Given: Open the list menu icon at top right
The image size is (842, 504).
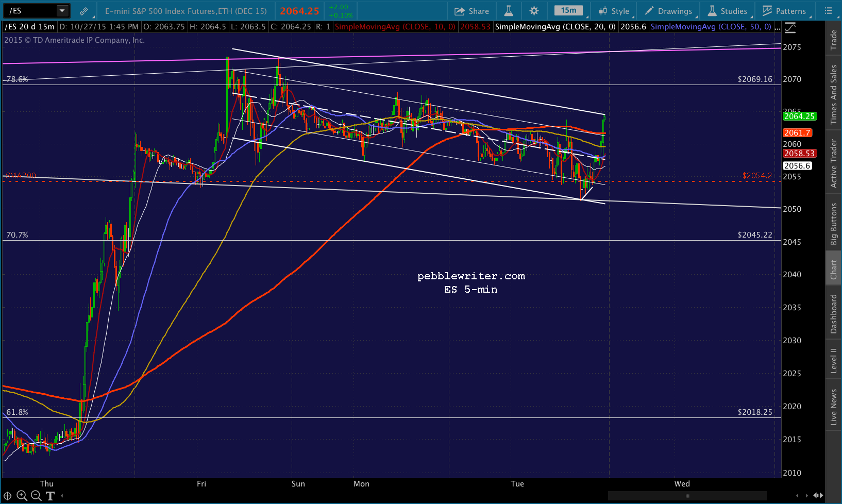Looking at the screenshot, I should (x=828, y=11).
